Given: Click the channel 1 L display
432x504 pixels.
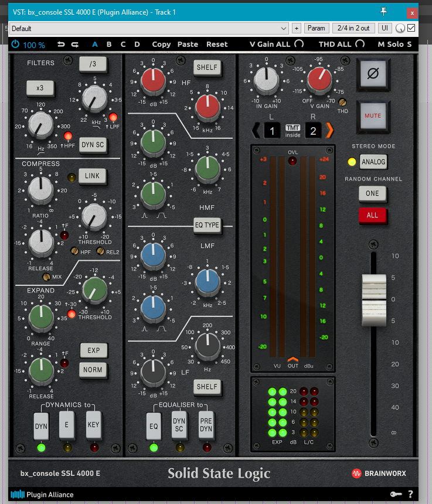Looking at the screenshot, I should point(272,131).
